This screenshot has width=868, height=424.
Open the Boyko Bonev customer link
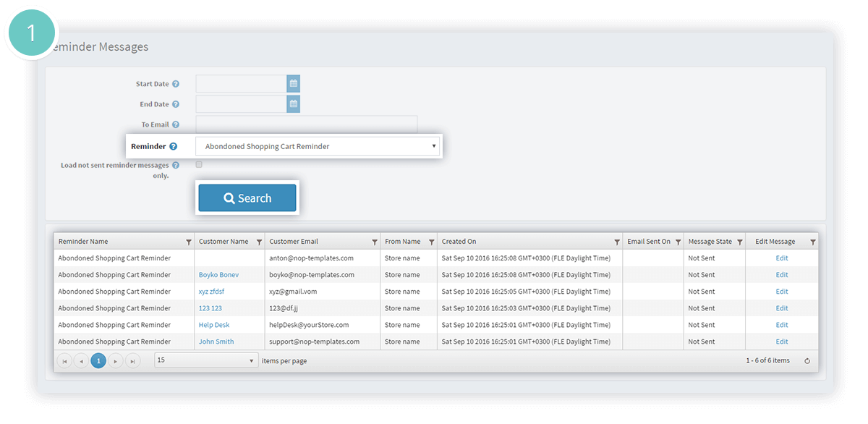pos(218,275)
